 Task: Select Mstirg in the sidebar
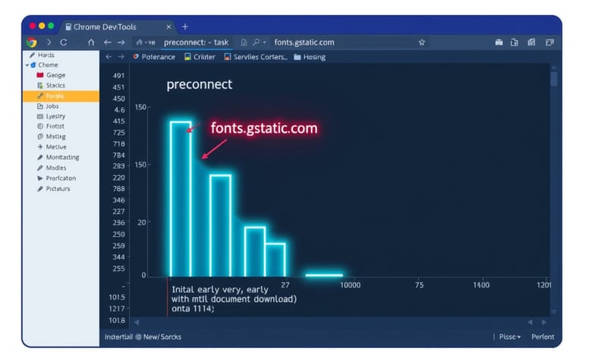click(52, 136)
